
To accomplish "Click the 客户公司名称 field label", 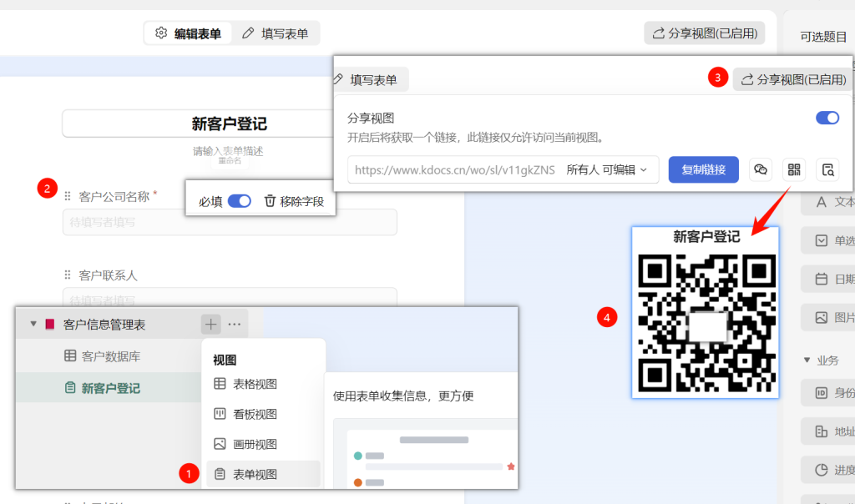I will [x=114, y=197].
